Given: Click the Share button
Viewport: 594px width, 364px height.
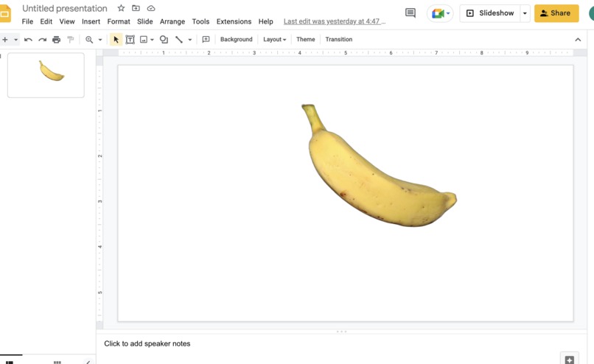Looking at the screenshot, I should tap(556, 13).
